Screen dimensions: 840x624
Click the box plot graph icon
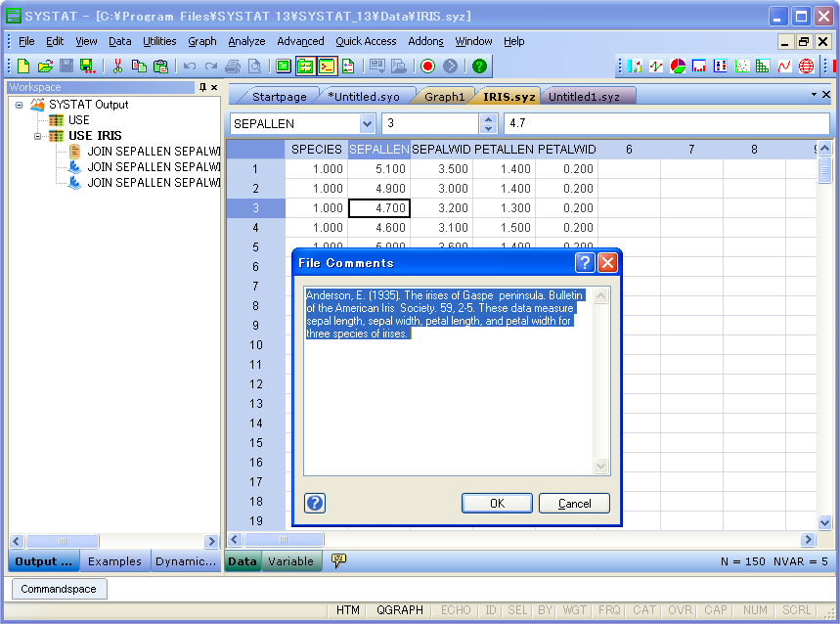click(720, 66)
